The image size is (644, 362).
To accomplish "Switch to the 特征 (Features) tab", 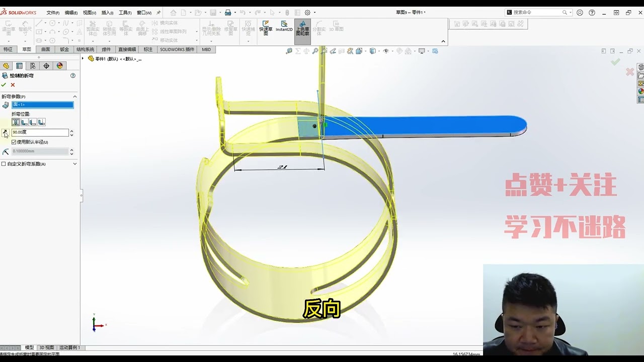I will (x=8, y=49).
